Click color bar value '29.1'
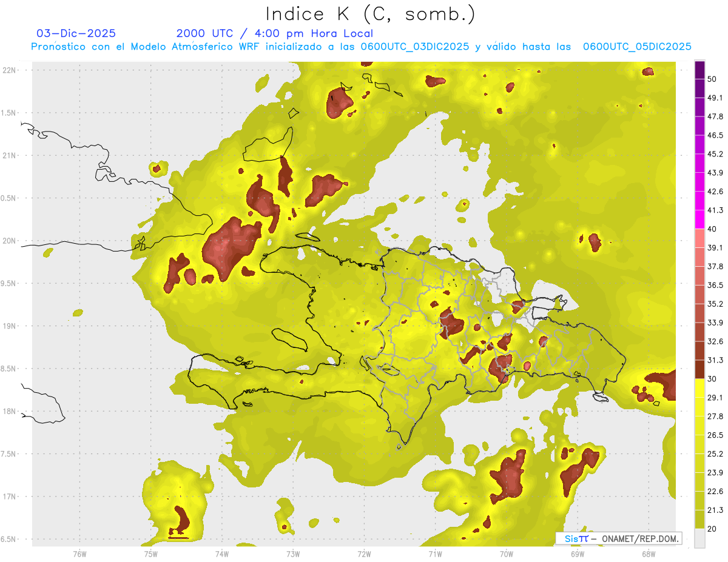Image resolution: width=728 pixels, height=562 pixels. pyautogui.click(x=715, y=398)
